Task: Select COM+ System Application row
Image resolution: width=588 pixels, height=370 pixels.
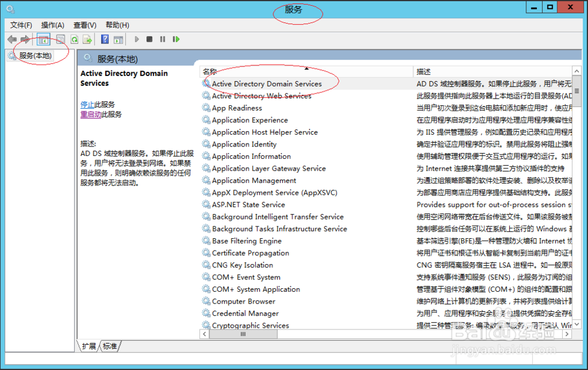Action: (386, 289)
